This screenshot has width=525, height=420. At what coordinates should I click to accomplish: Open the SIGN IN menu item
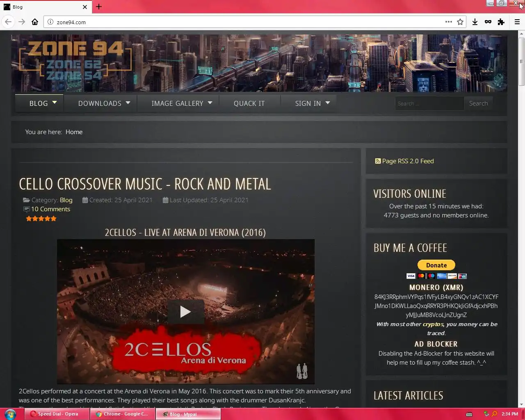(308, 103)
